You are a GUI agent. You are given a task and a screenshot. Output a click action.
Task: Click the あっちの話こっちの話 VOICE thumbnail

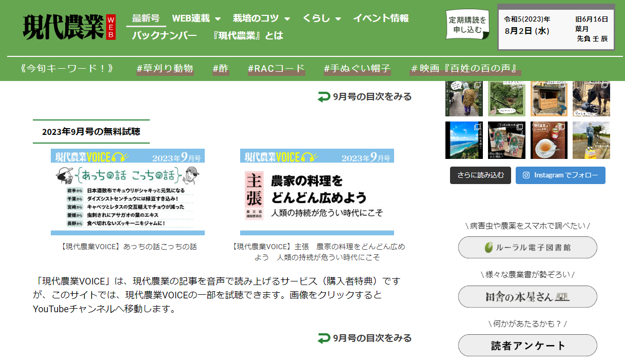[127, 192]
